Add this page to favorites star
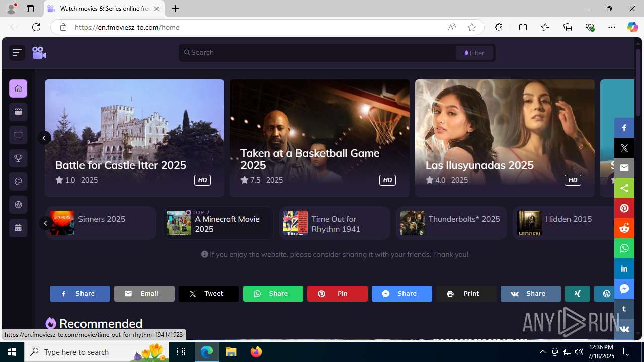 pos(472,27)
